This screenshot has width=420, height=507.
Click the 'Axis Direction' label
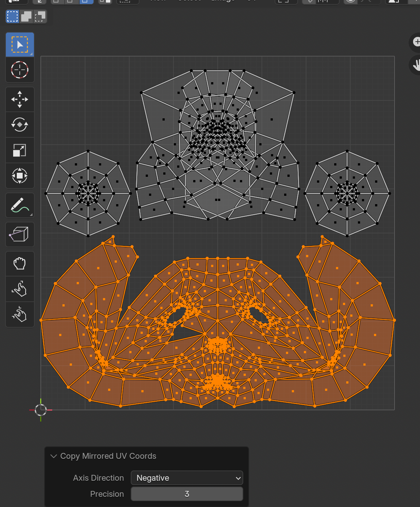(98, 478)
